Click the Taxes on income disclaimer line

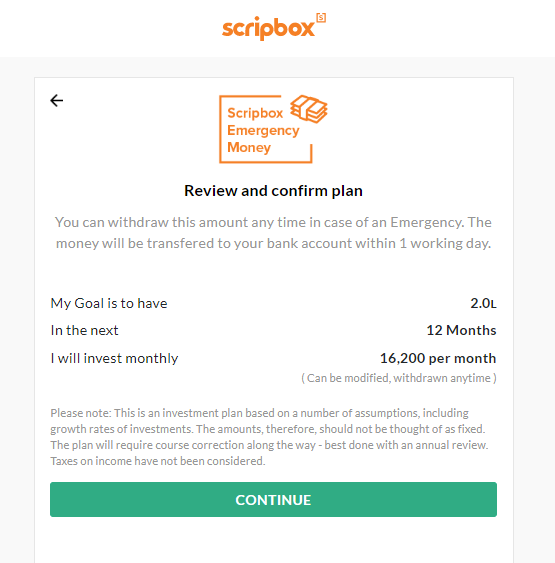point(158,461)
